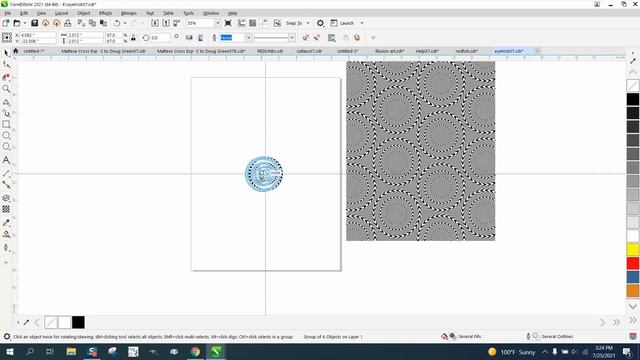Select the Shape tool in the toolbox

coord(6,64)
